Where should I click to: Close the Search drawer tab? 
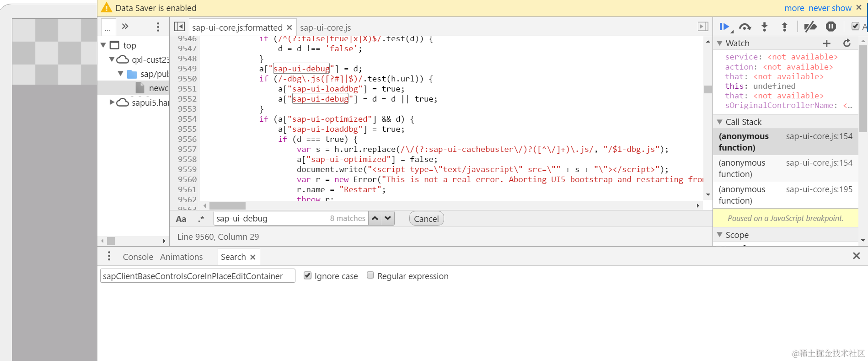tap(252, 257)
